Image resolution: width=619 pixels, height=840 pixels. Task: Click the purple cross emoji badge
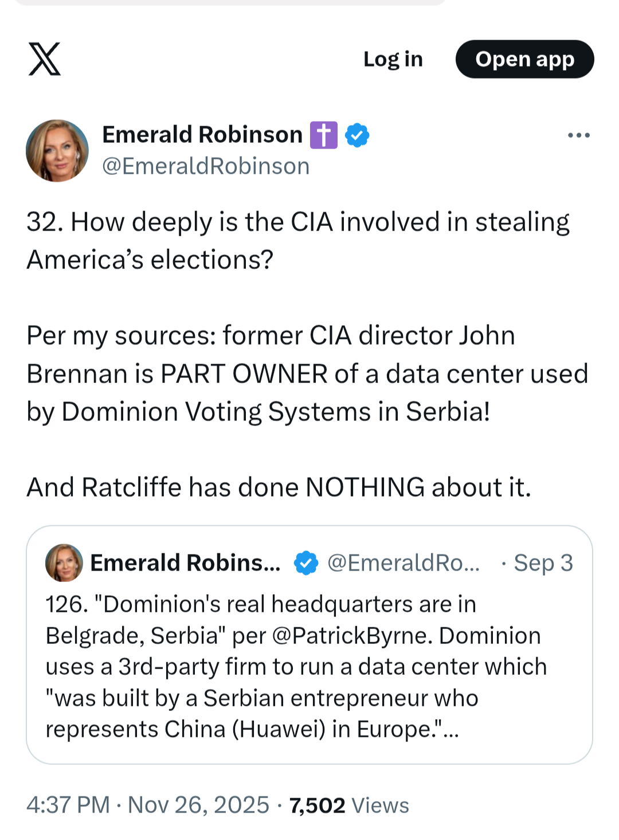324,135
